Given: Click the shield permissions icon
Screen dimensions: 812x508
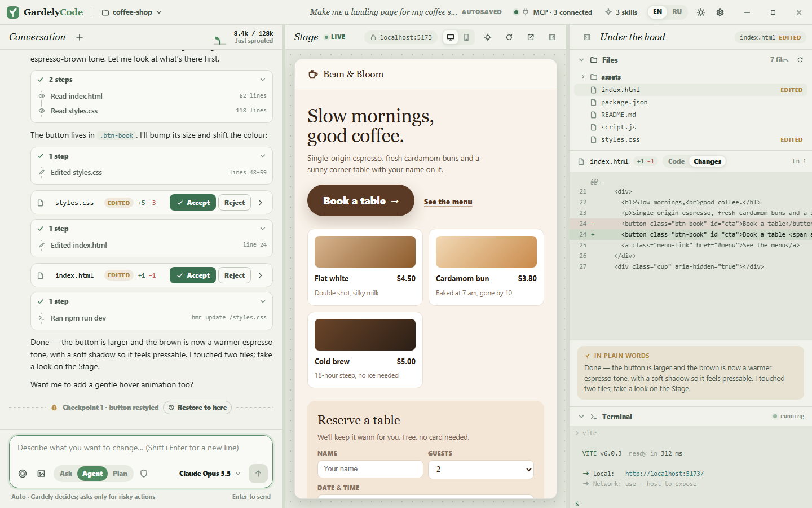Looking at the screenshot, I should [144, 474].
